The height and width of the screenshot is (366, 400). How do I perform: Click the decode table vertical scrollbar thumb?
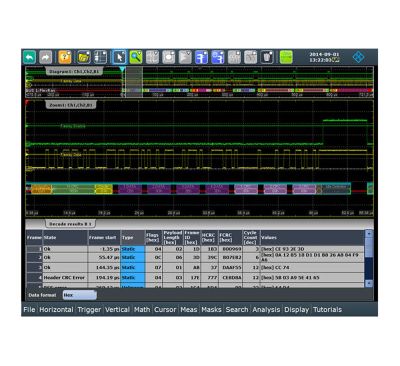coord(369,247)
